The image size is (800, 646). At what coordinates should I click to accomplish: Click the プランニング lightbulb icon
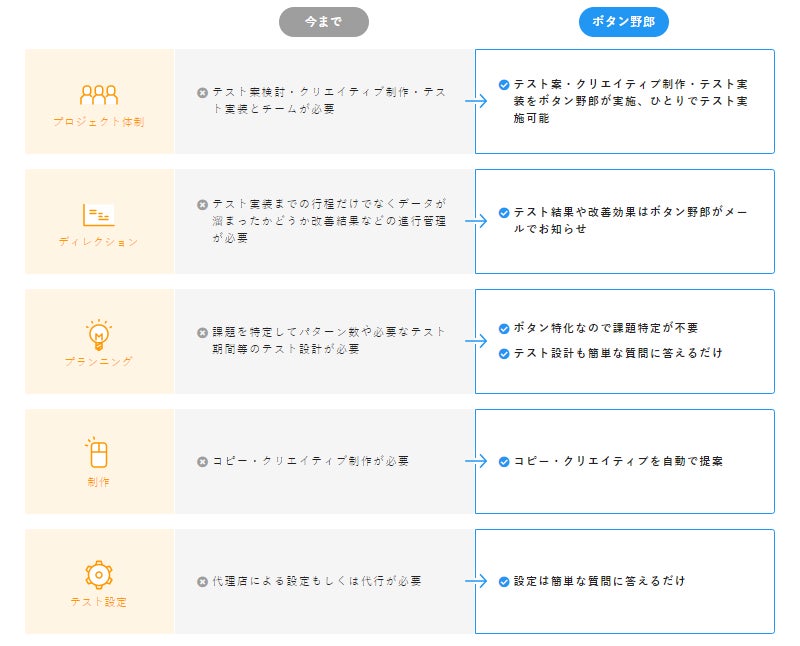(99, 334)
